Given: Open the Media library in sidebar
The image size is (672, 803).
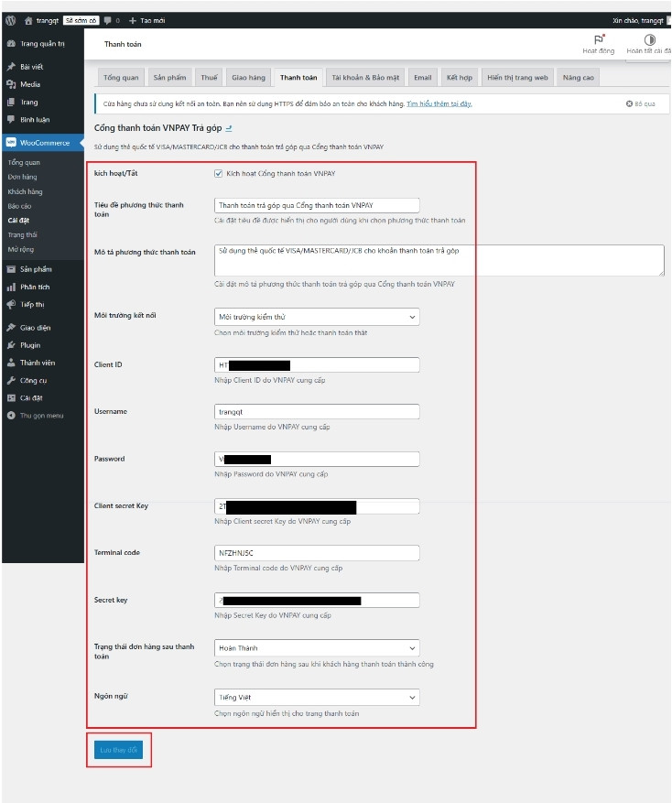Looking at the screenshot, I should point(29,84).
